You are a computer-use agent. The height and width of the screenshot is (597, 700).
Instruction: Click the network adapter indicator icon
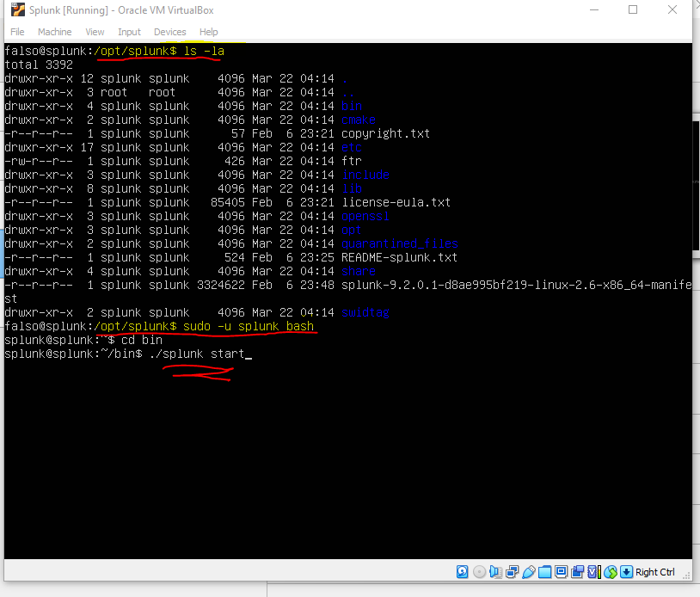click(x=512, y=572)
